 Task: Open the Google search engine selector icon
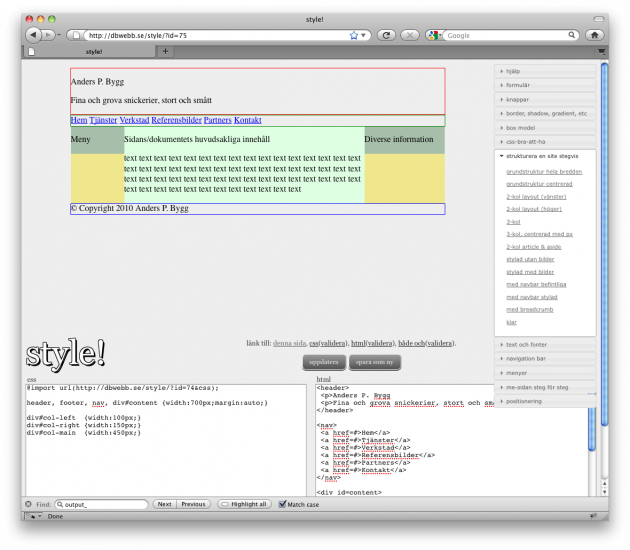tap(434, 35)
